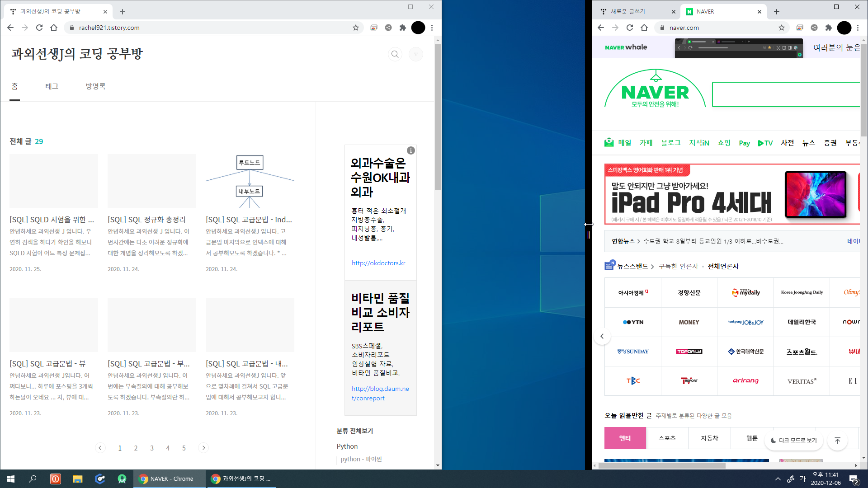
Task: Show hidden system tray icons
Action: coord(778,479)
